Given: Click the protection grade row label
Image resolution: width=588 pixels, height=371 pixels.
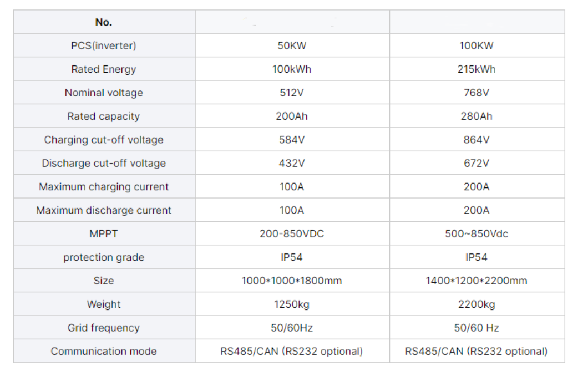Looking at the screenshot, I should point(104,257).
